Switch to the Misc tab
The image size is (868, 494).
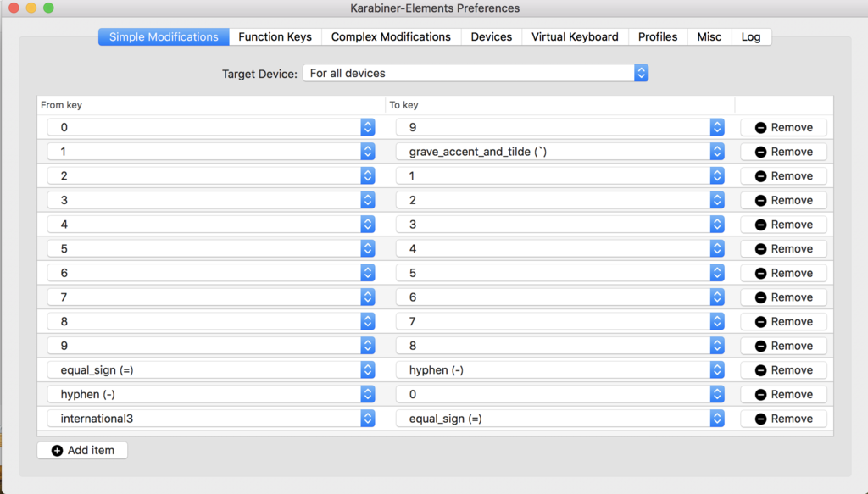pyautogui.click(x=709, y=37)
